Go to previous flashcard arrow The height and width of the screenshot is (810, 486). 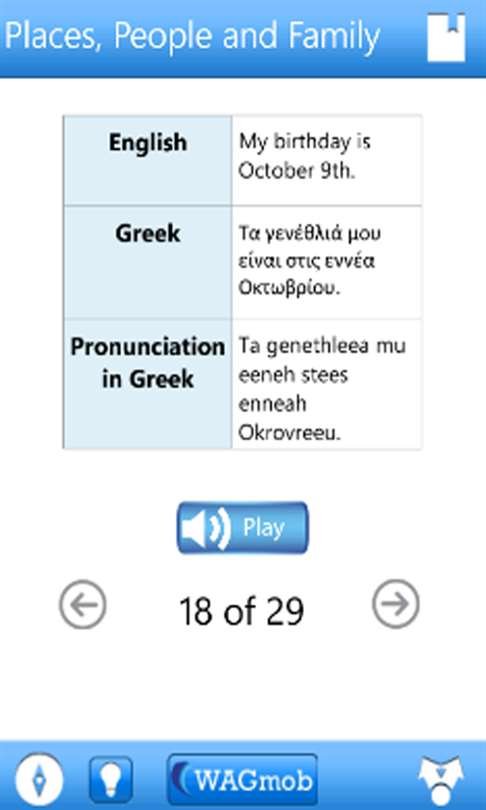(x=83, y=604)
